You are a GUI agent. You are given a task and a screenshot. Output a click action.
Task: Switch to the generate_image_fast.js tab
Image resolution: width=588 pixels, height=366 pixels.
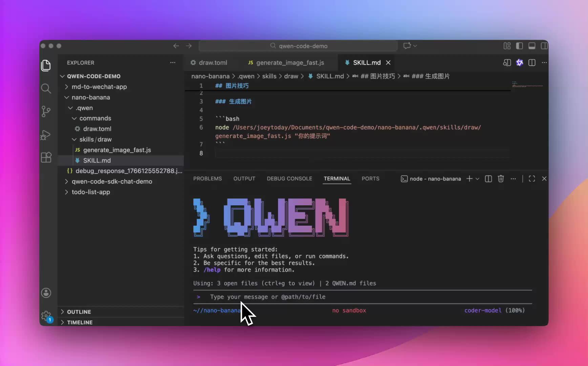tap(286, 63)
